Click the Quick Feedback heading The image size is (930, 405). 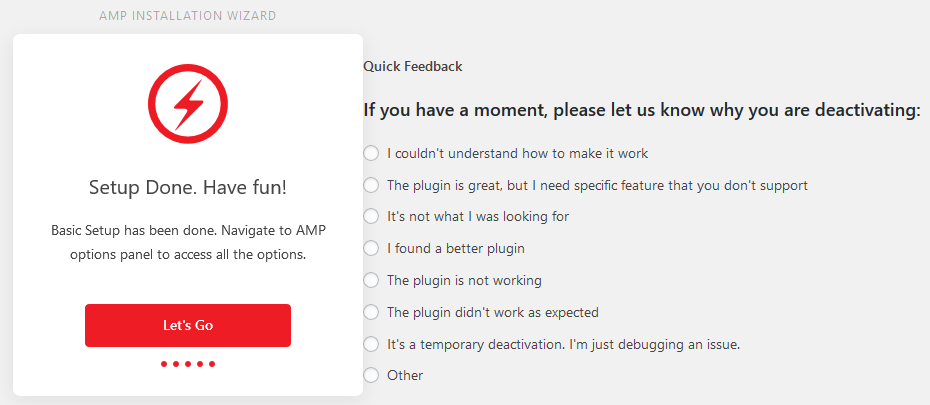(413, 66)
